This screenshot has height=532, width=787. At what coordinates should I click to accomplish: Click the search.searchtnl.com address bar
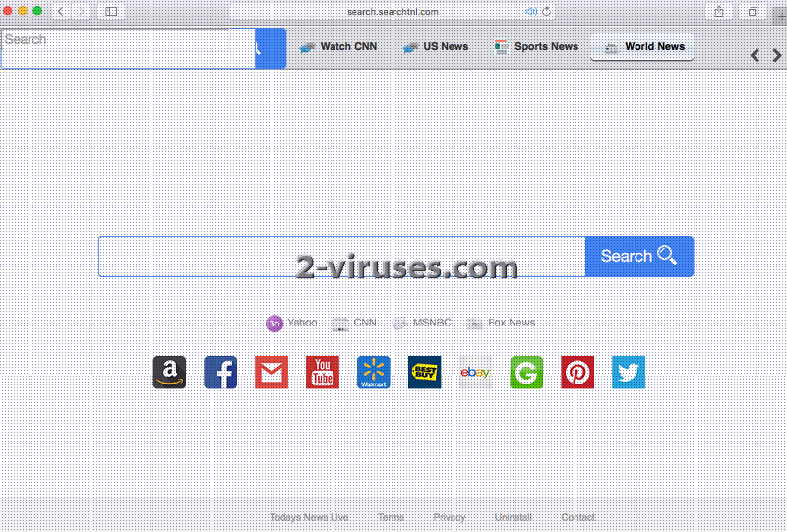pyautogui.click(x=393, y=11)
